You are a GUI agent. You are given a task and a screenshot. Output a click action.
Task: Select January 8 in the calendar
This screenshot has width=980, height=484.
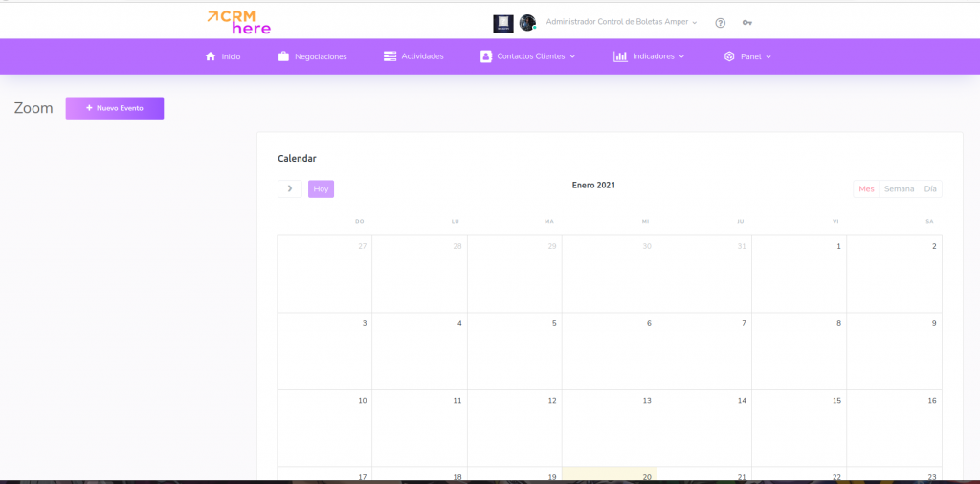(x=799, y=352)
